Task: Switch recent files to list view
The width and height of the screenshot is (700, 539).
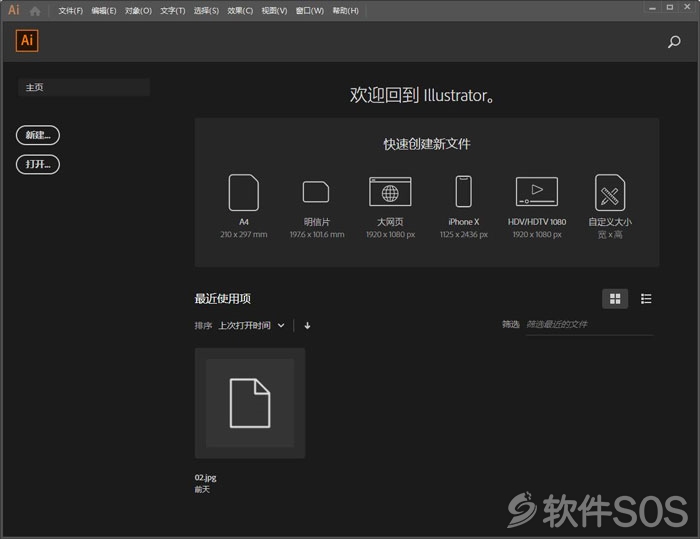Action: [646, 299]
